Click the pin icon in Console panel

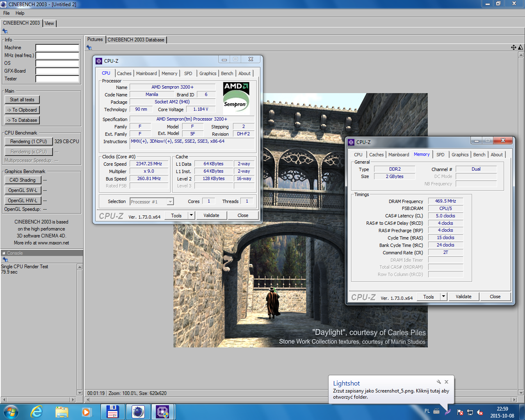click(5, 260)
